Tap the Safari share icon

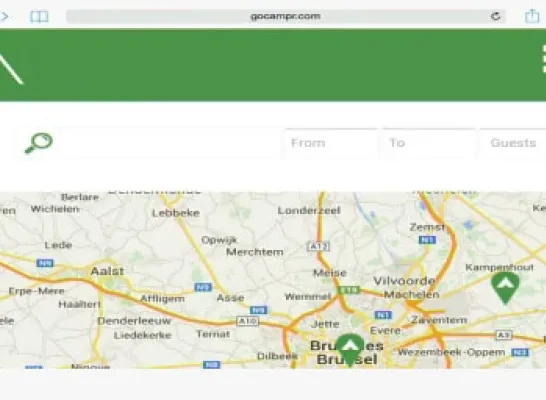tap(532, 16)
